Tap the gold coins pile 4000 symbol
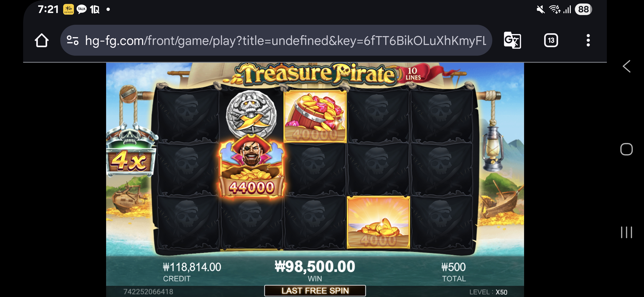644x297 pixels. (378, 223)
